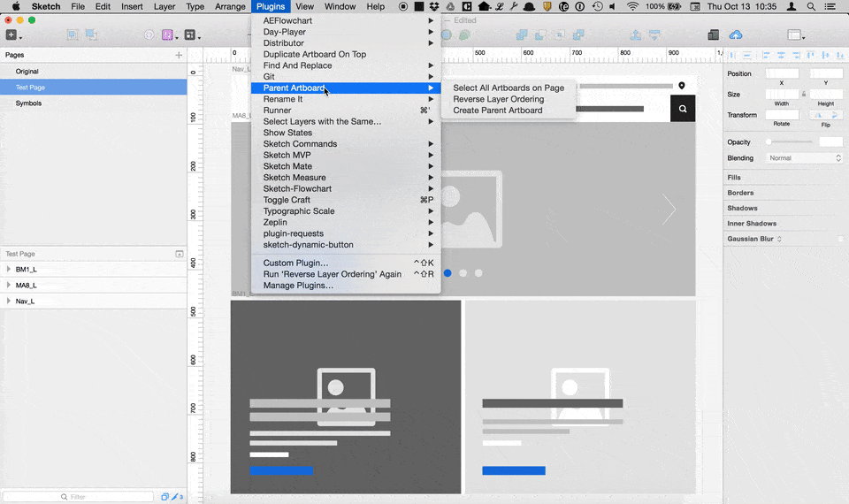Choose Reverse Layer Ordering
The width and height of the screenshot is (849, 504).
tap(509, 99)
